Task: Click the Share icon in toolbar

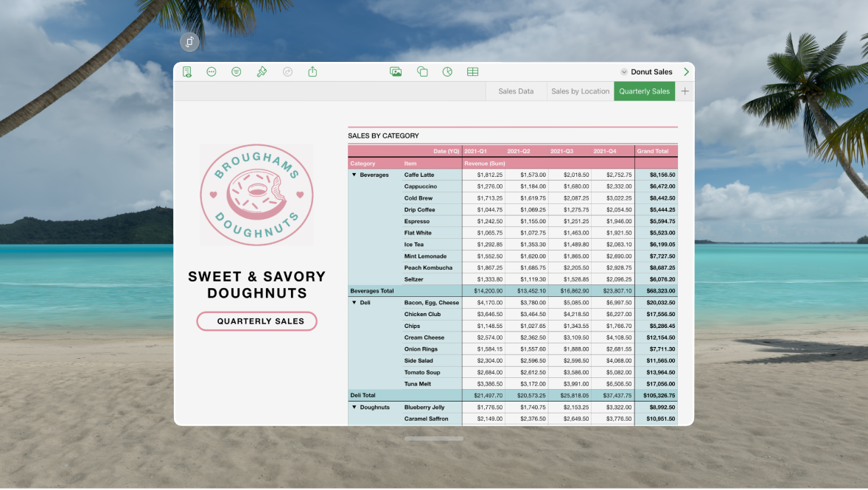Action: pos(312,71)
